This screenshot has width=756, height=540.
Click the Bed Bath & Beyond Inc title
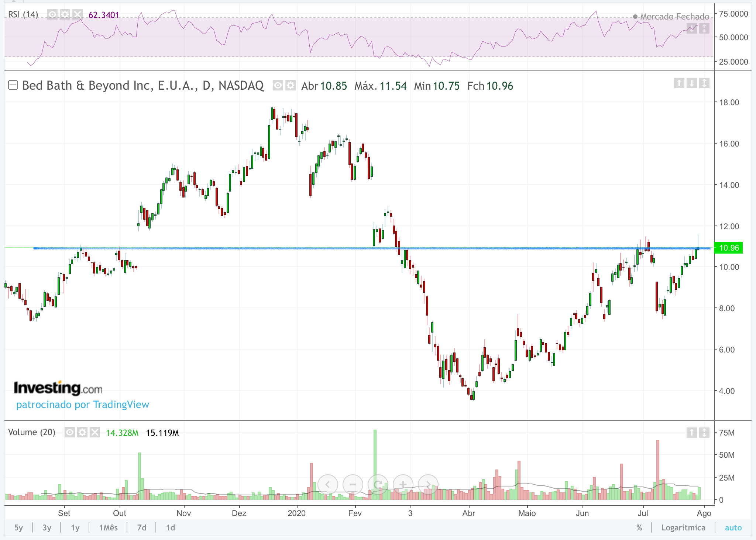(143, 86)
